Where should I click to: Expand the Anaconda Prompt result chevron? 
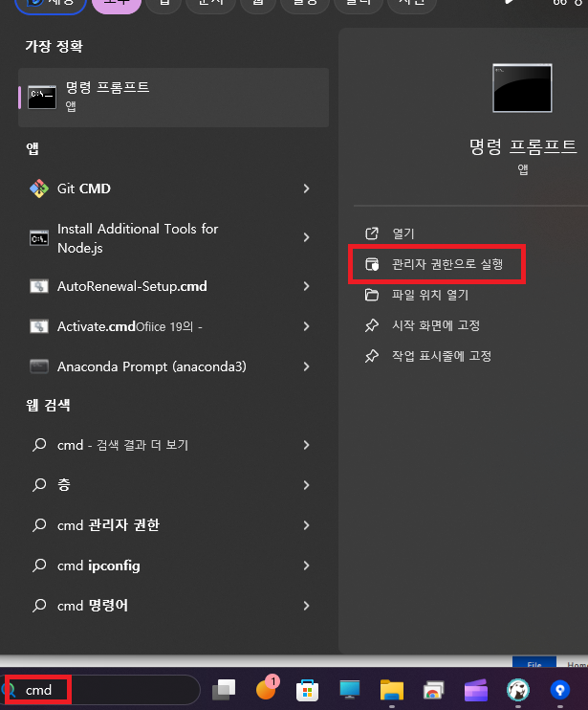(307, 366)
